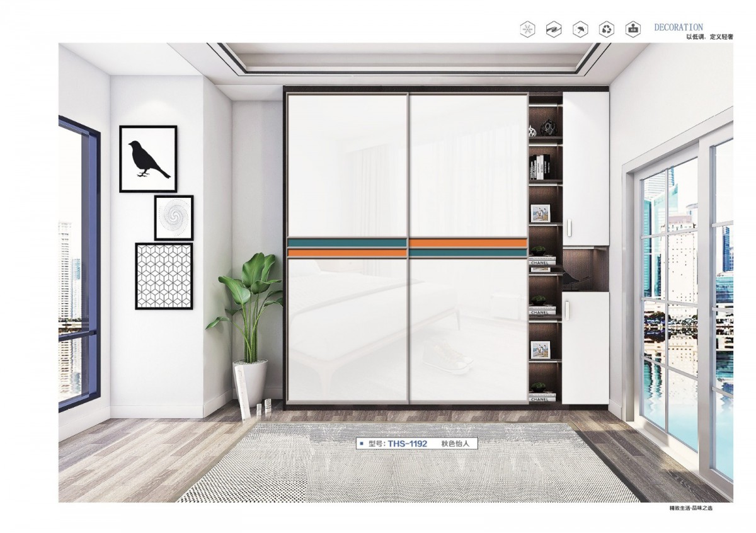Click the orange stripe on right wardrobe door
This screenshot has width=756, height=533.
[468, 242]
